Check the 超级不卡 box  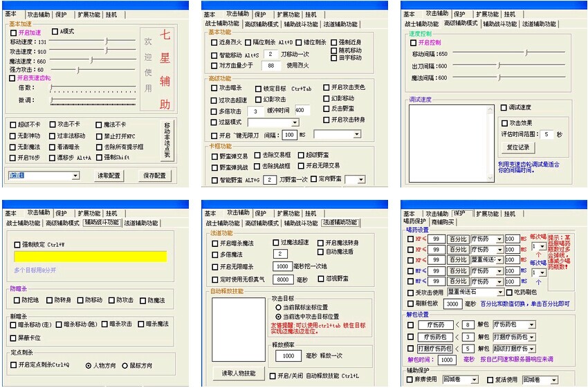click(x=13, y=124)
